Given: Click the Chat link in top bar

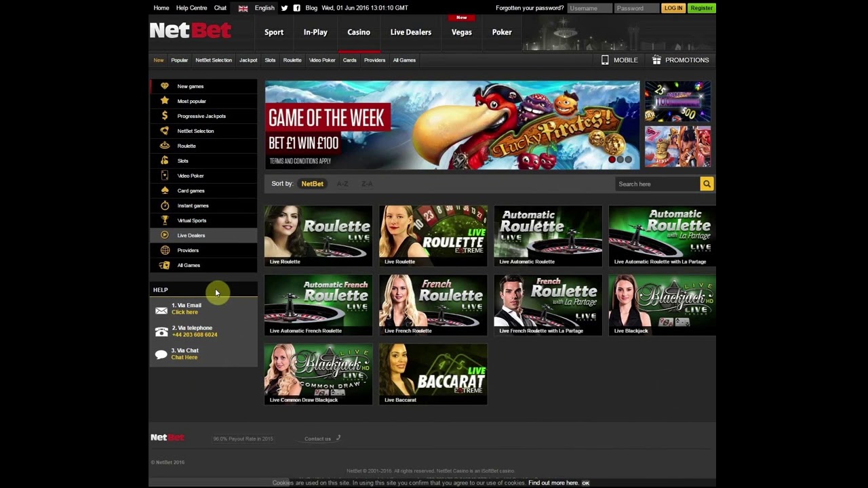Looking at the screenshot, I should click(x=220, y=8).
